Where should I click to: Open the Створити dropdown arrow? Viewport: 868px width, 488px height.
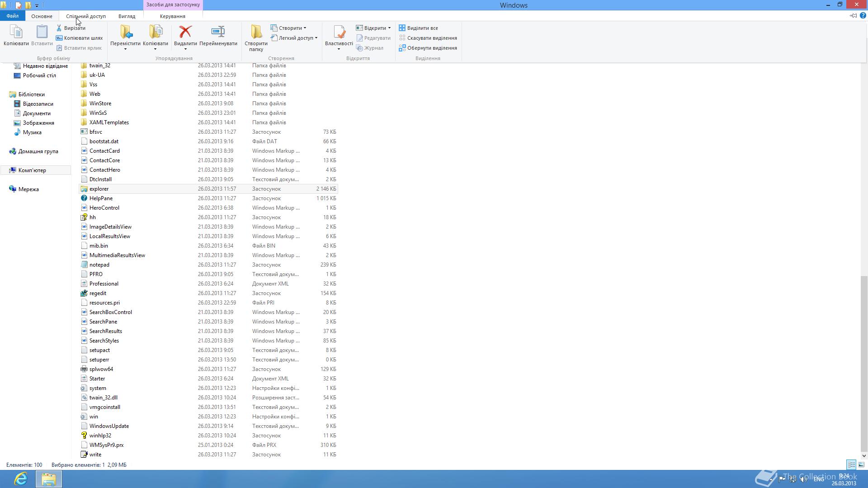coord(305,28)
